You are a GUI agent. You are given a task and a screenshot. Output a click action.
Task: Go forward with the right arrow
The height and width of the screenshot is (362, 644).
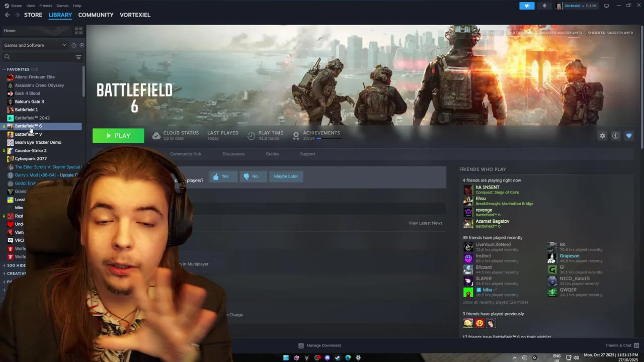point(17,15)
